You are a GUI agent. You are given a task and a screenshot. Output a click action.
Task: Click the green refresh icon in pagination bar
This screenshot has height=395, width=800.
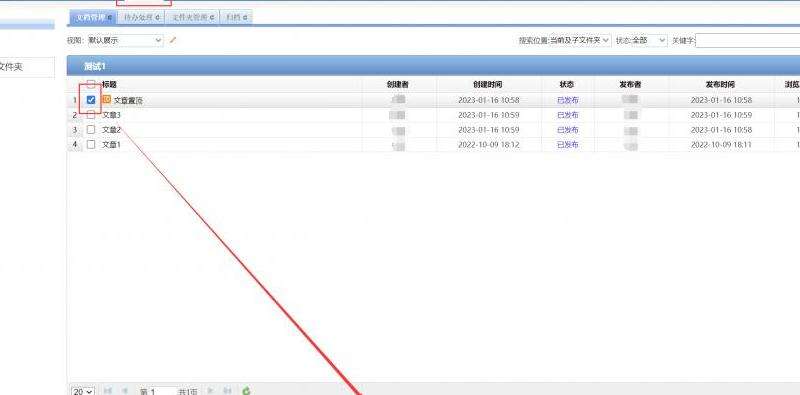(x=246, y=391)
